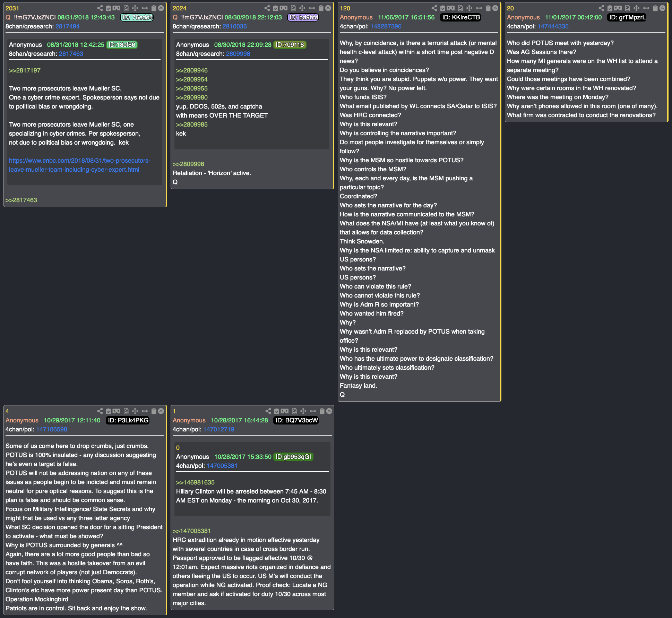672x618 pixels.
Task: Click the horizontal arrows icon on post 2031
Action: click(145, 8)
